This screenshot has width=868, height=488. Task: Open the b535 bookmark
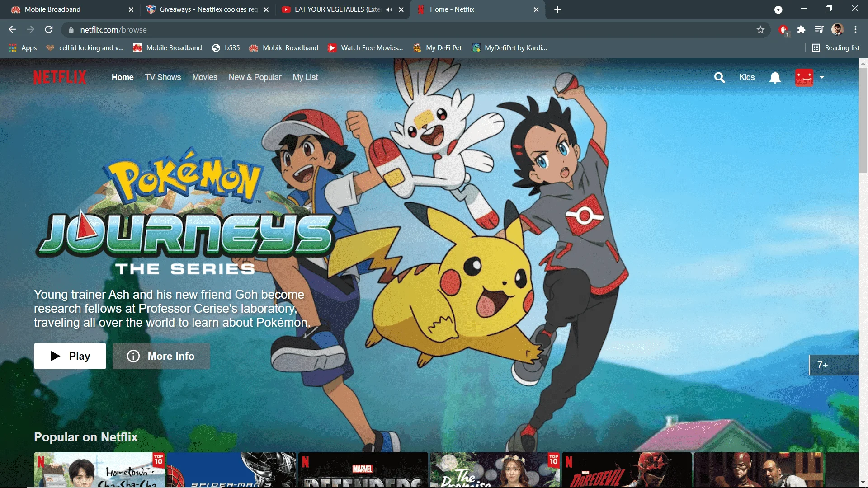[226, 48]
